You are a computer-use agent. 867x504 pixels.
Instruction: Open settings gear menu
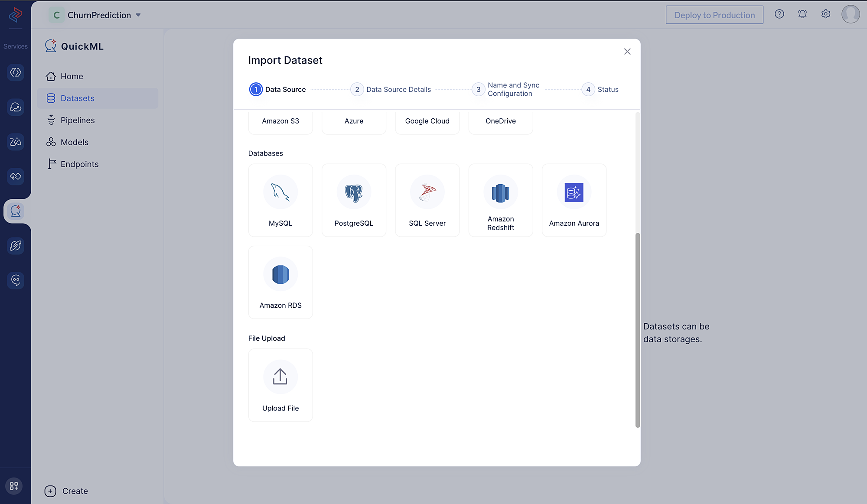pos(825,14)
